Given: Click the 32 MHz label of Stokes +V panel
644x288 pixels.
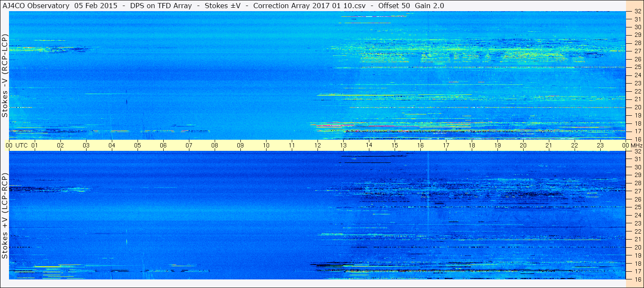Looking at the screenshot, I should coord(638,151).
